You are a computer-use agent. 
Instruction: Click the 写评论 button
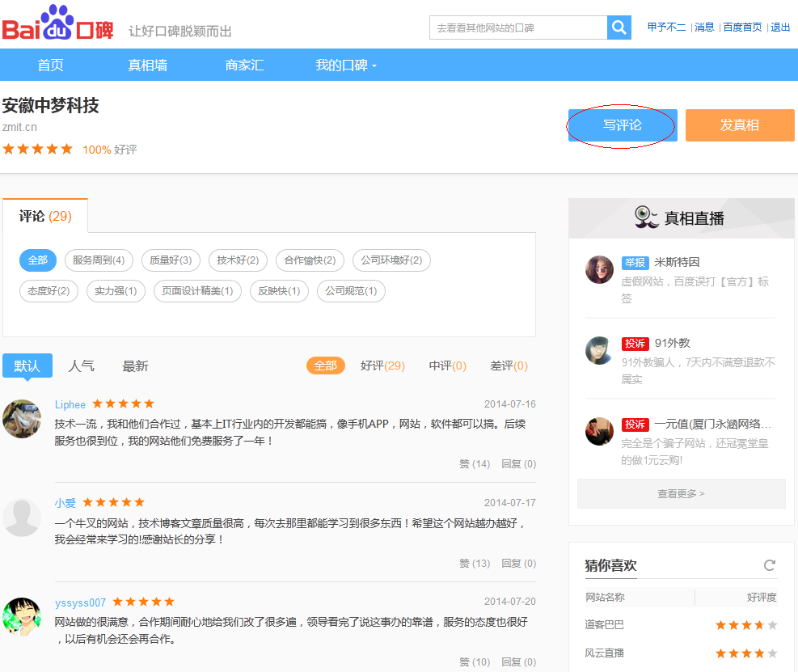tap(622, 125)
